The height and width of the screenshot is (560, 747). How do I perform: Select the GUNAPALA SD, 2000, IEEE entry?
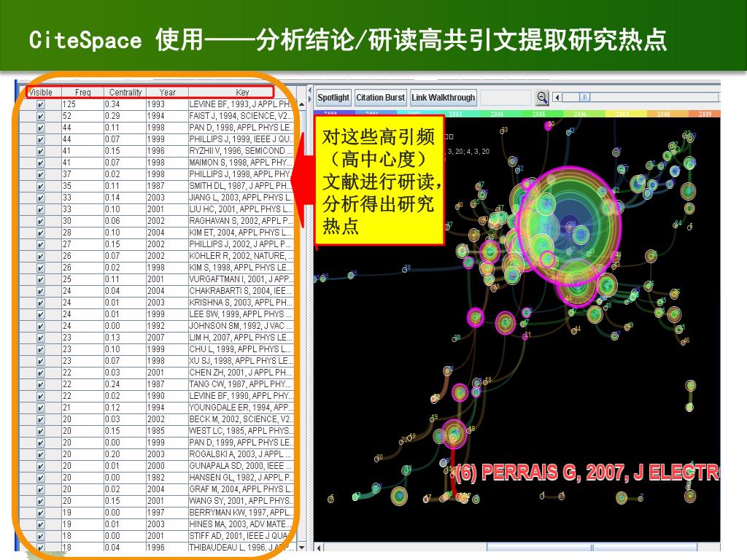[x=241, y=466]
